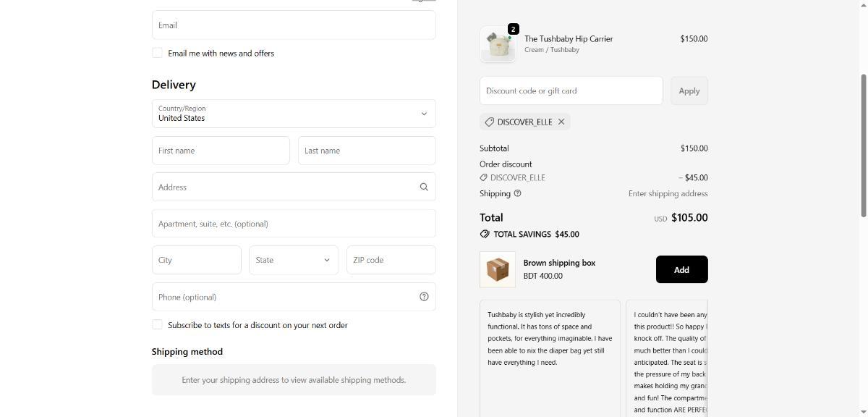This screenshot has width=868, height=417.
Task: Select the First name field
Action: pos(221,151)
